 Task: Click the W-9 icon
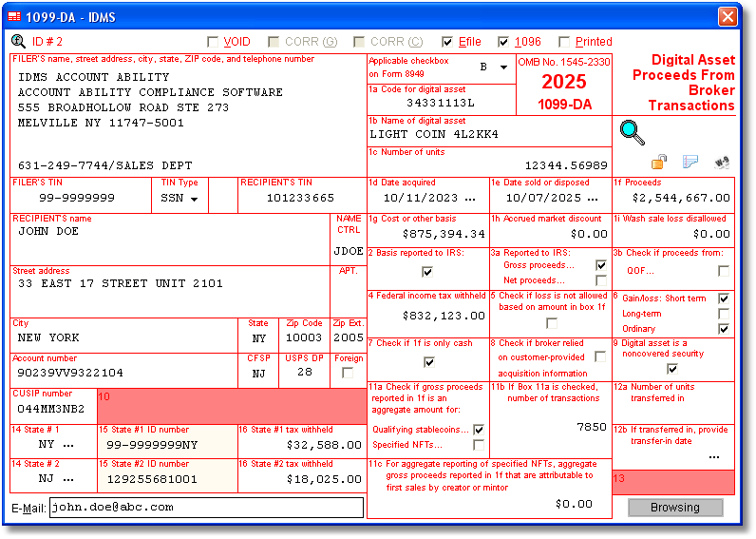coord(721,163)
